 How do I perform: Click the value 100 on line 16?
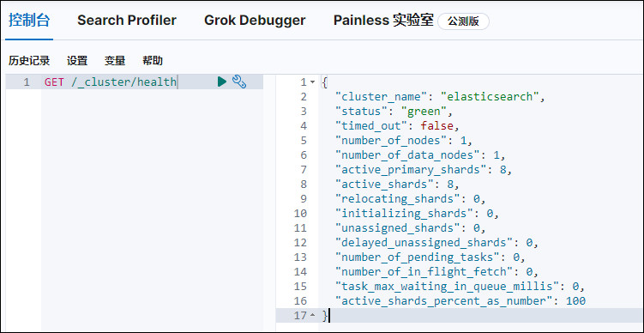pyautogui.click(x=575, y=301)
